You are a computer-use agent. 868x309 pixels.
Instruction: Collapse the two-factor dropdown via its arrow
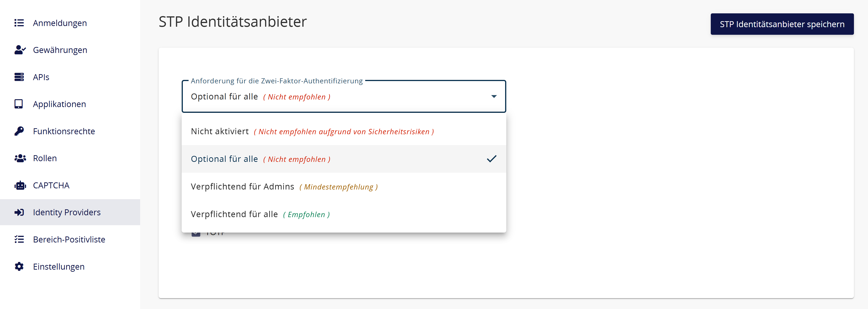click(494, 97)
